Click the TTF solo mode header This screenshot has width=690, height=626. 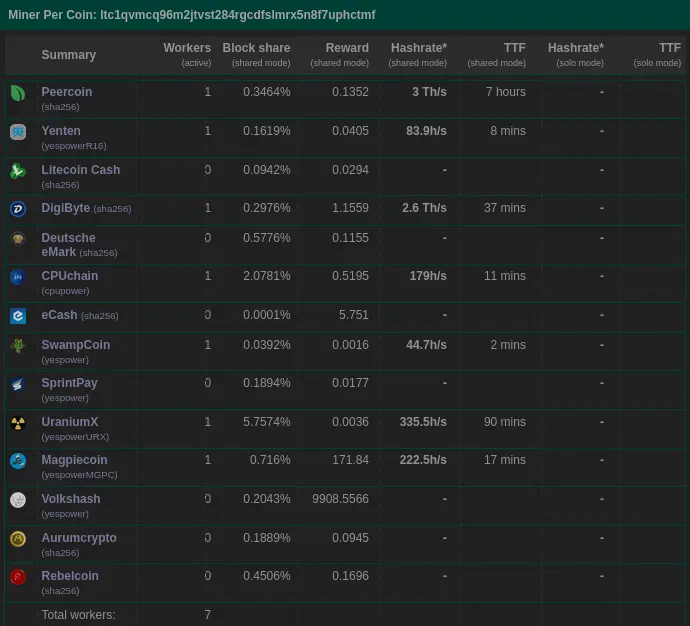coord(657,55)
